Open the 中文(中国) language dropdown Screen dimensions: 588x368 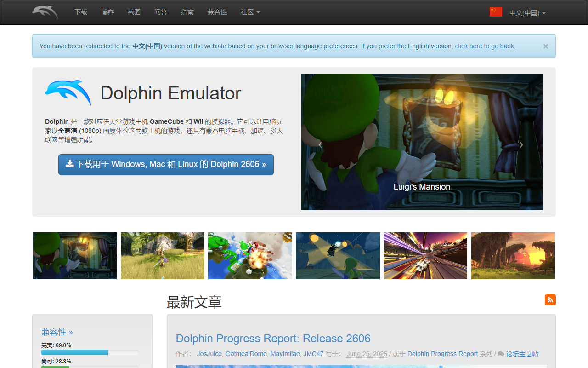pos(527,13)
